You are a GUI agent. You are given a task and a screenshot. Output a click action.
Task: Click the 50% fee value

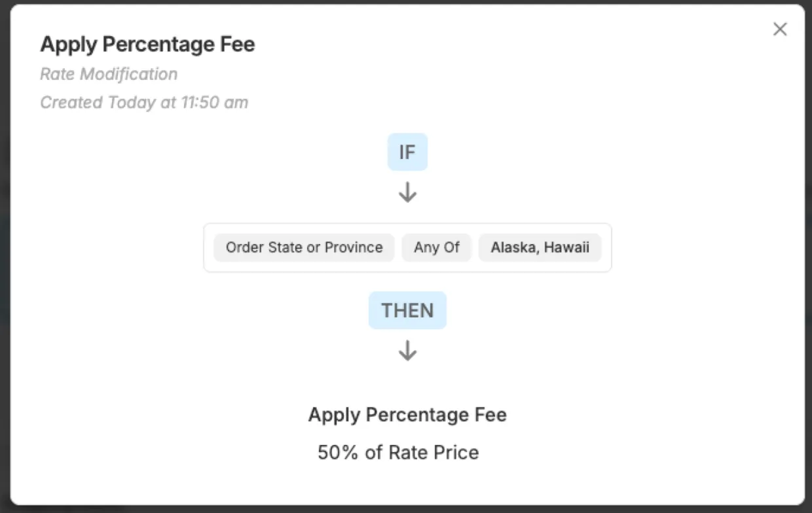(x=338, y=453)
